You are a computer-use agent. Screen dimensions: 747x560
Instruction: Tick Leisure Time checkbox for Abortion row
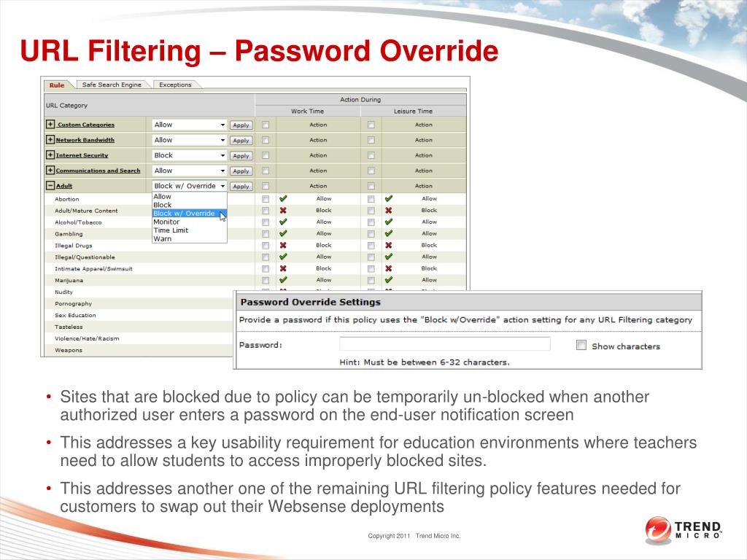click(x=371, y=199)
